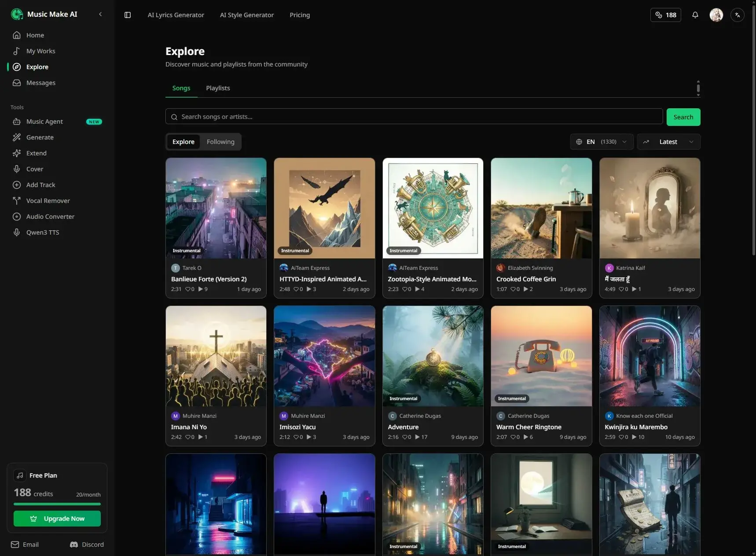Open the Warm Cheer Ringtone cover thumbnail

[x=541, y=356]
